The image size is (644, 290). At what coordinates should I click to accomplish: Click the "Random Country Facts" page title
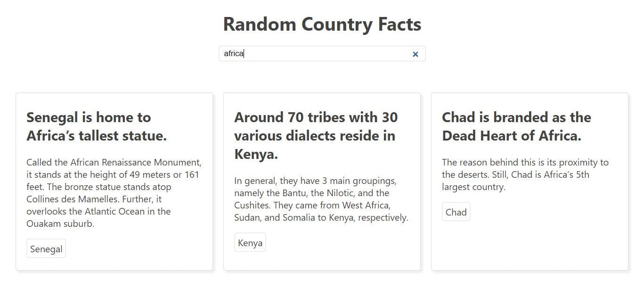point(322,24)
